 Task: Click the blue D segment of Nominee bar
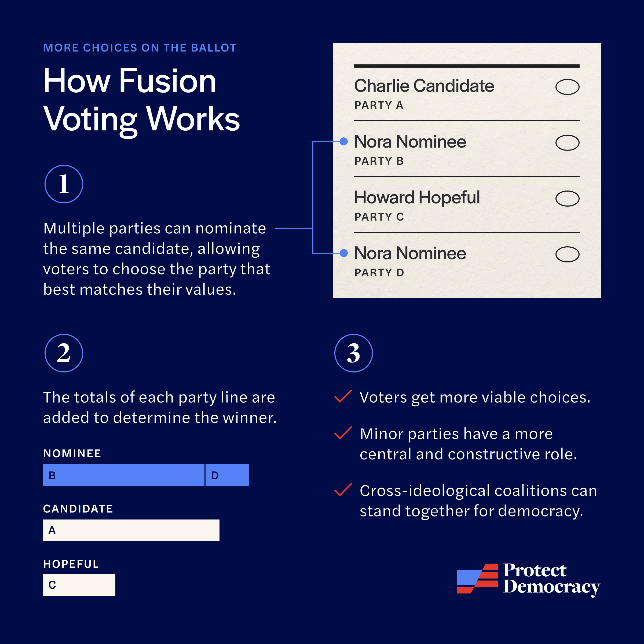[227, 475]
